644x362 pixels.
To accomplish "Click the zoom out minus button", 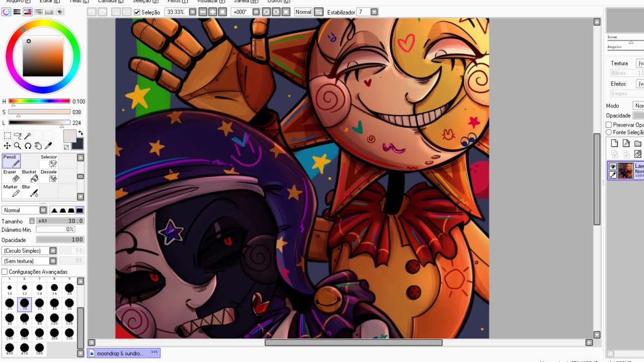I will (203, 12).
